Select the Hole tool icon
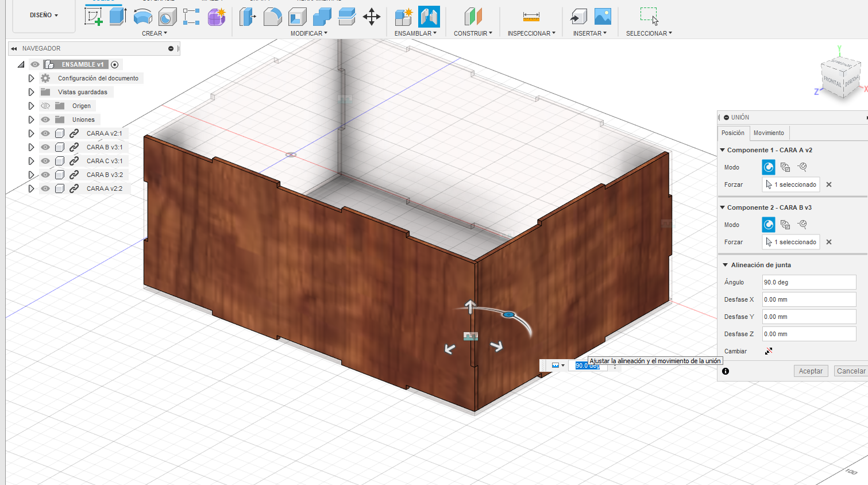This screenshot has height=485, width=868. (167, 17)
